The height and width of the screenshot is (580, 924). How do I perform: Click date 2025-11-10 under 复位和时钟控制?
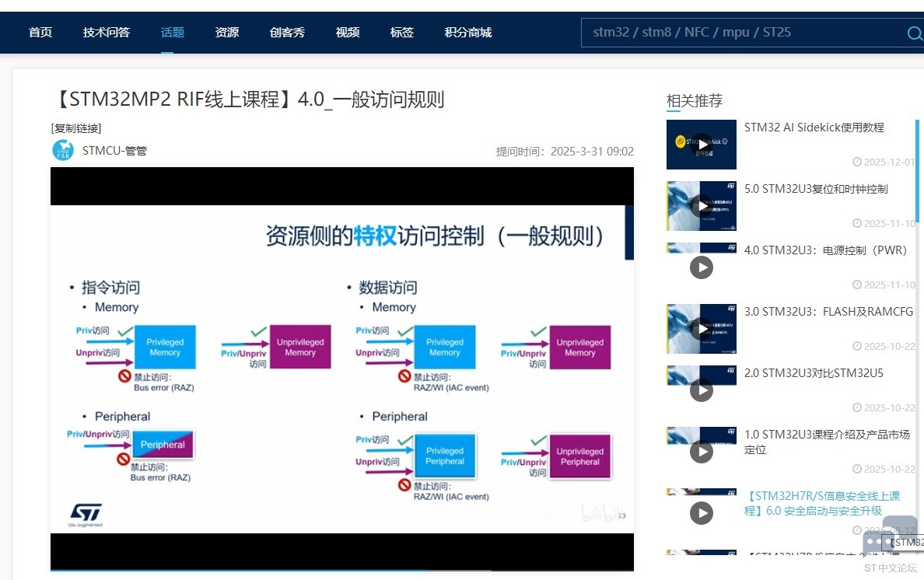tap(884, 223)
